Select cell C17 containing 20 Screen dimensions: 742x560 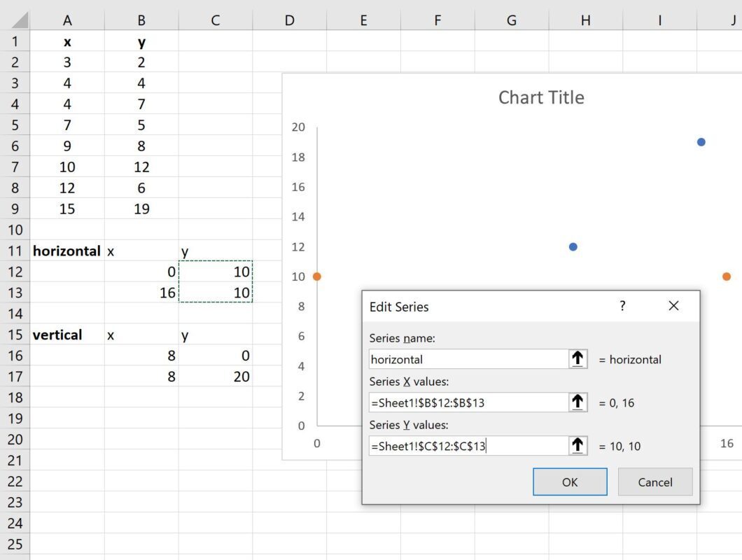coord(216,377)
